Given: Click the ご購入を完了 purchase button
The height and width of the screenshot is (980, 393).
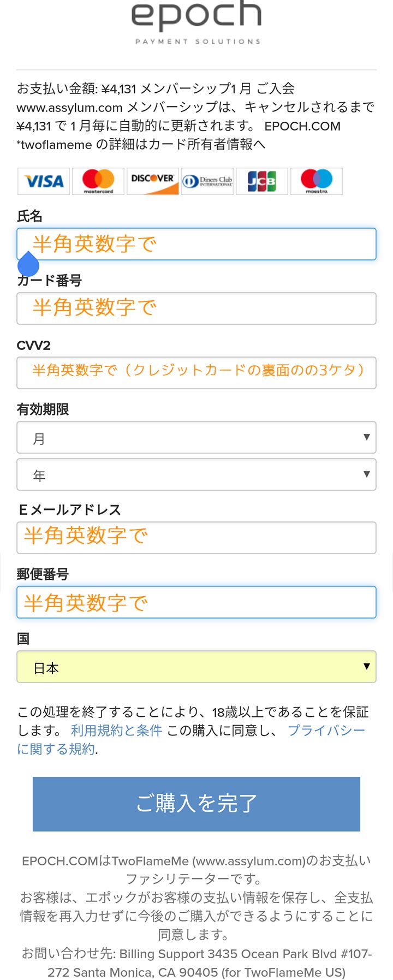Looking at the screenshot, I should [196, 804].
